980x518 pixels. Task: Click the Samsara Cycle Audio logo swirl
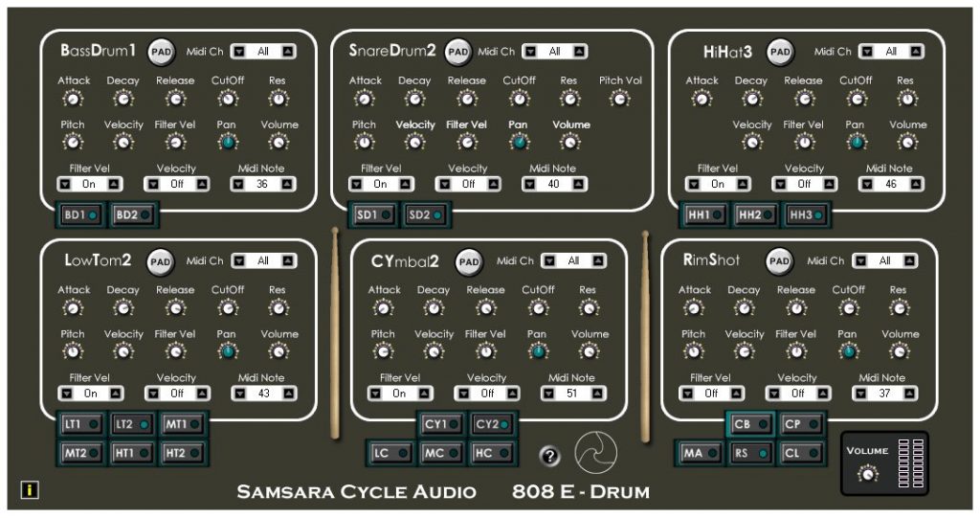pos(595,453)
